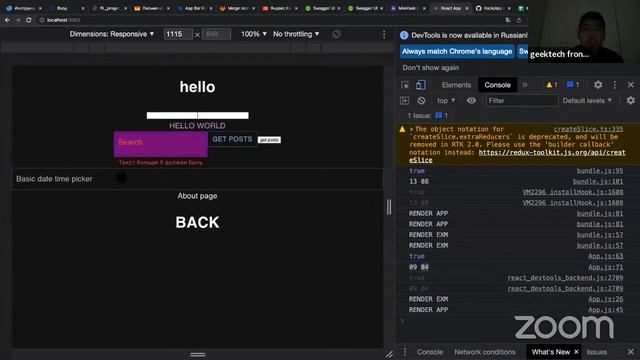Rotate the device viewport orientation
Image resolution: width=640 pixels, height=360 pixels.
(x=336, y=34)
